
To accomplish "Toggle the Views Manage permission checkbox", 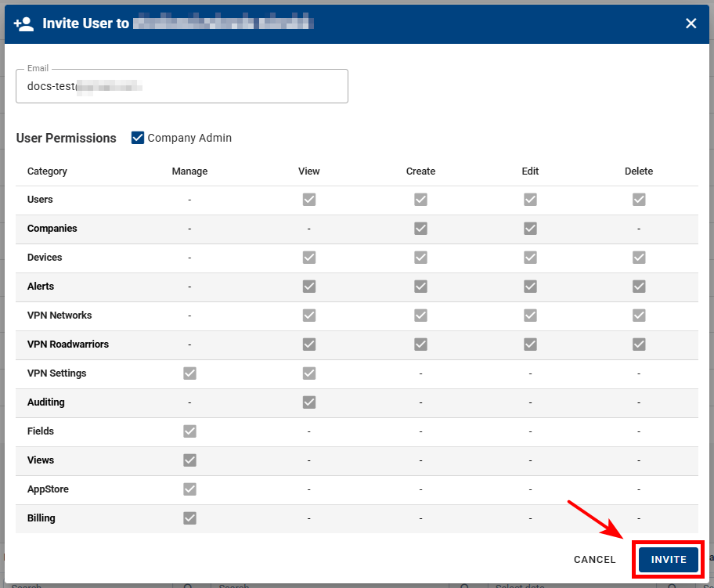I will [x=189, y=460].
